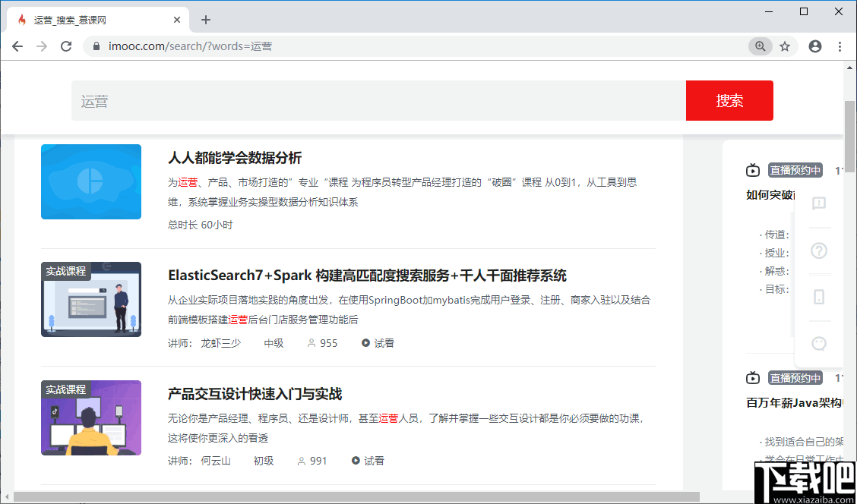Select the 运营_搜索_慕课网 browser tab

(98, 20)
